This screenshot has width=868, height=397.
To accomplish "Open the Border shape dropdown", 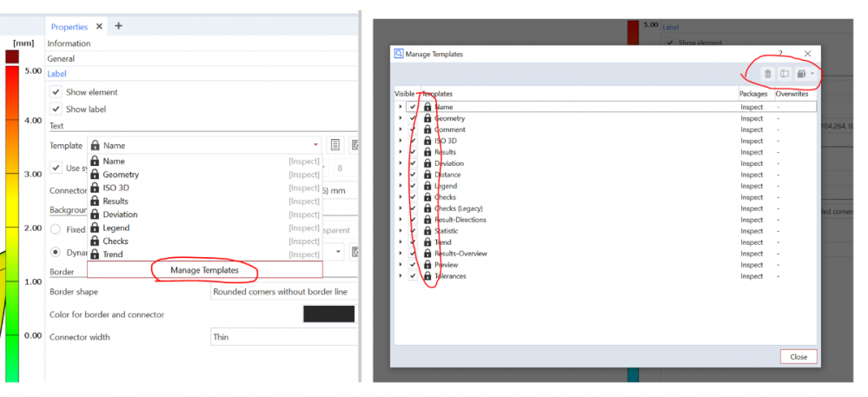I will 284,291.
